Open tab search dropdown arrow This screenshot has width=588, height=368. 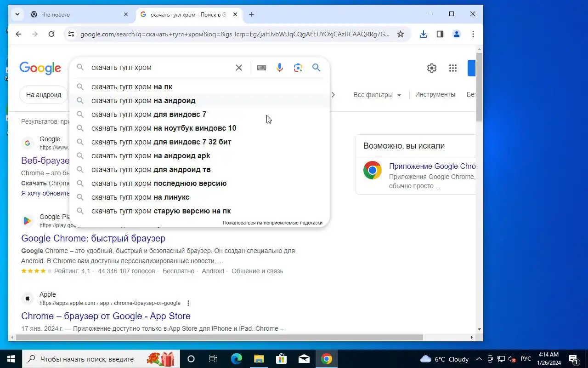click(x=17, y=14)
